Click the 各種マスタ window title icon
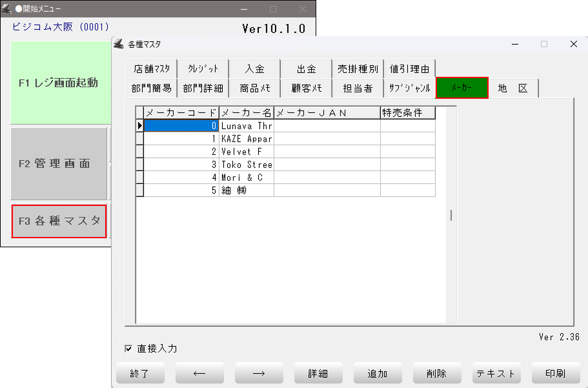Viewport: 588px width, 388px height. (118, 44)
